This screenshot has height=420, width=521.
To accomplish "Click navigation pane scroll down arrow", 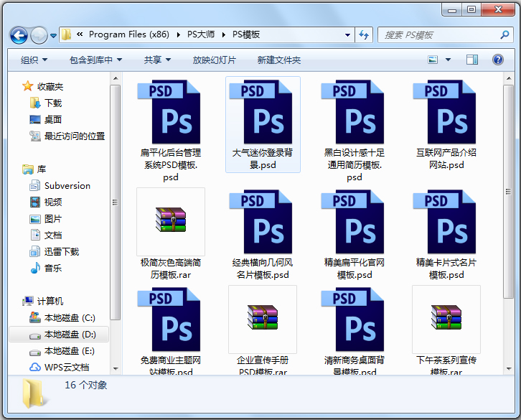I will click(x=116, y=368).
